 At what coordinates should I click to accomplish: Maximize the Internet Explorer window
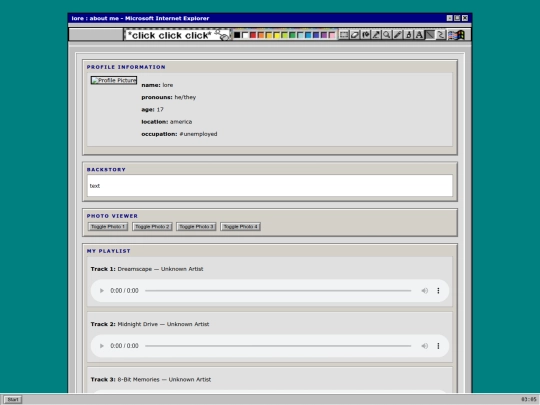click(457, 18)
